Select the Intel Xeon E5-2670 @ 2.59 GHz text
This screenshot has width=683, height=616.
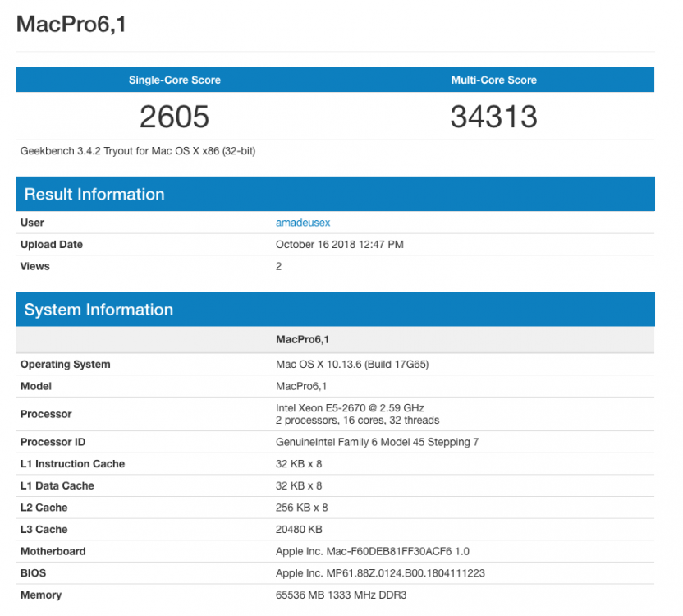[x=350, y=408]
